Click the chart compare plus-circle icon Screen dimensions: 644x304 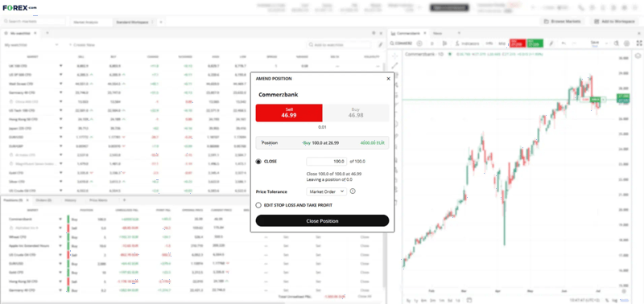pyautogui.click(x=419, y=43)
